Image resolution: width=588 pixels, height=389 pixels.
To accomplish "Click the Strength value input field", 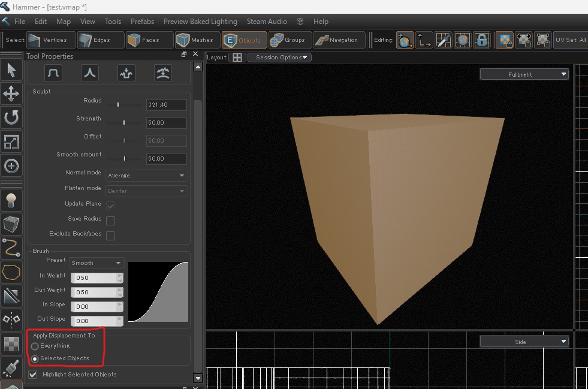I will (x=166, y=123).
